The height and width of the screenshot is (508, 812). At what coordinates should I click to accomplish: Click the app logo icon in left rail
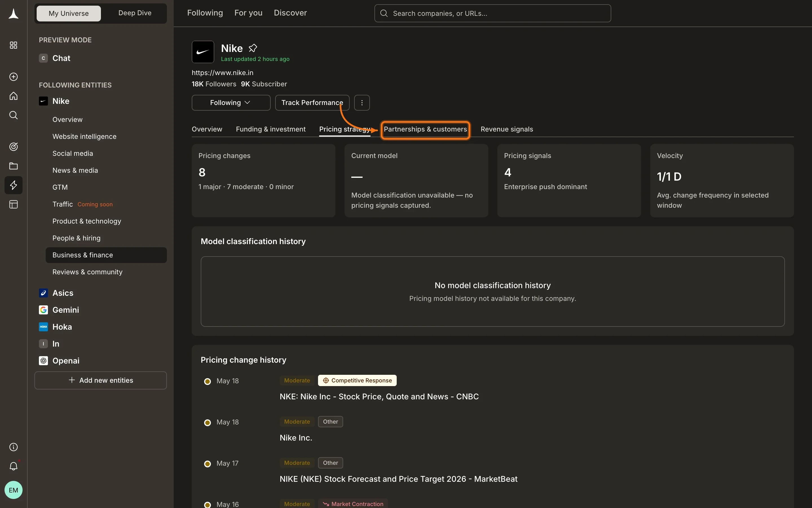[14, 14]
